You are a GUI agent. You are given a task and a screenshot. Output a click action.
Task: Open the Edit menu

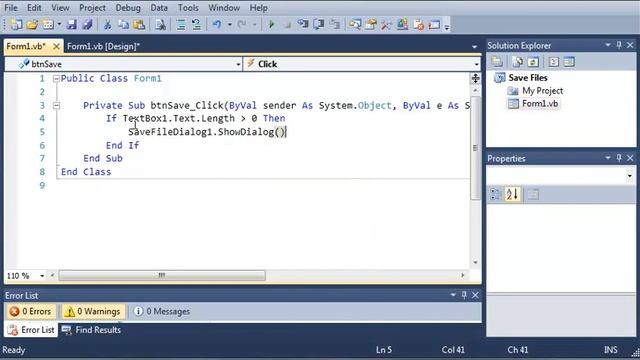pyautogui.click(x=34, y=8)
